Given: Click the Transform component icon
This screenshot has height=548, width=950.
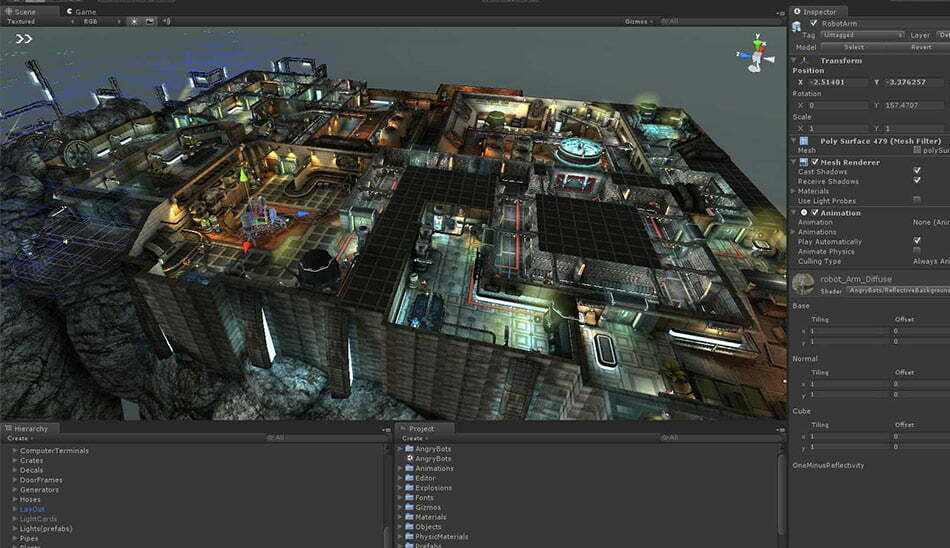Looking at the screenshot, I should pos(805,61).
